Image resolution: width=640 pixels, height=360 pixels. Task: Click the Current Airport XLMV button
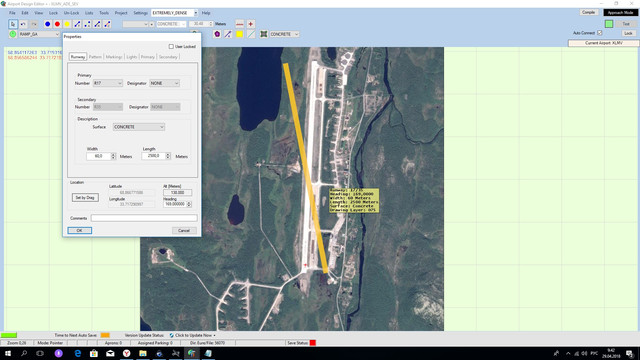604,43
